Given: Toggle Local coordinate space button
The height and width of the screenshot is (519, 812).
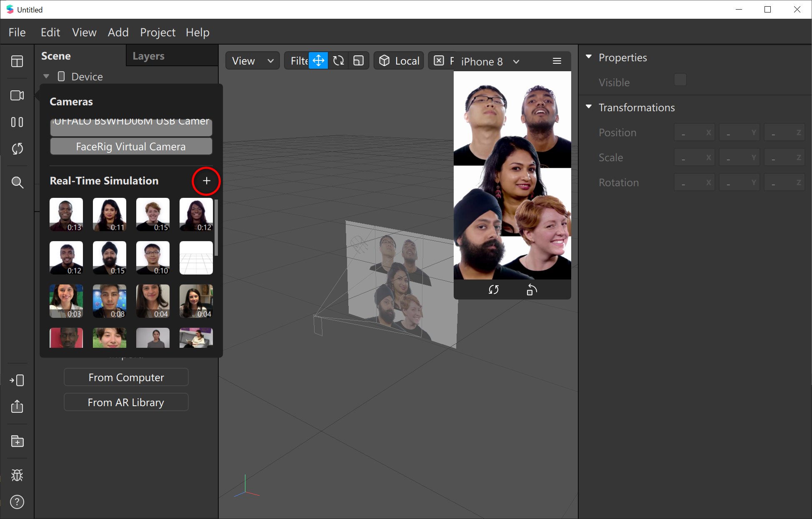Looking at the screenshot, I should pos(399,61).
